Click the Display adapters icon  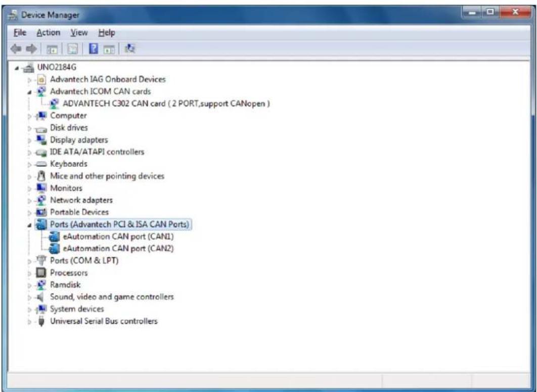(x=41, y=140)
